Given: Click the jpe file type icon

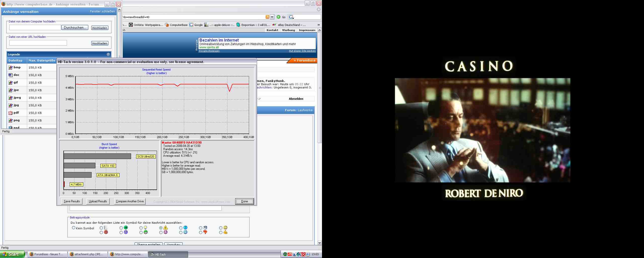Looking at the screenshot, I should tap(11, 90).
